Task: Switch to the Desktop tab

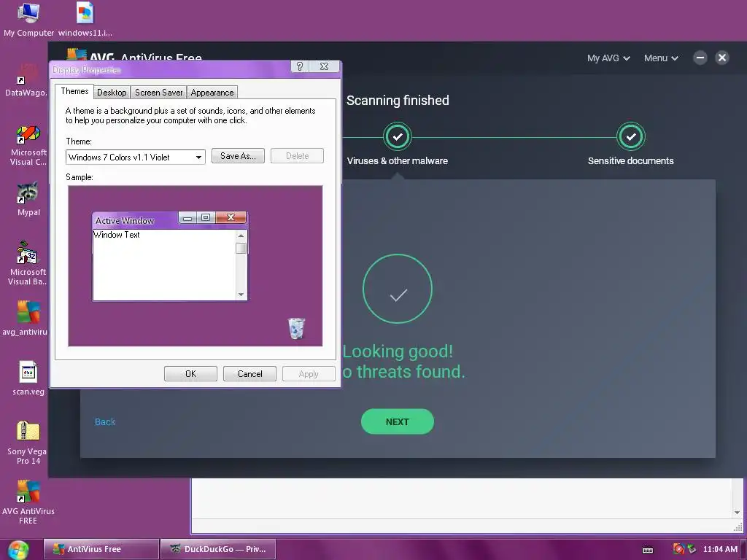Action: pyautogui.click(x=112, y=93)
